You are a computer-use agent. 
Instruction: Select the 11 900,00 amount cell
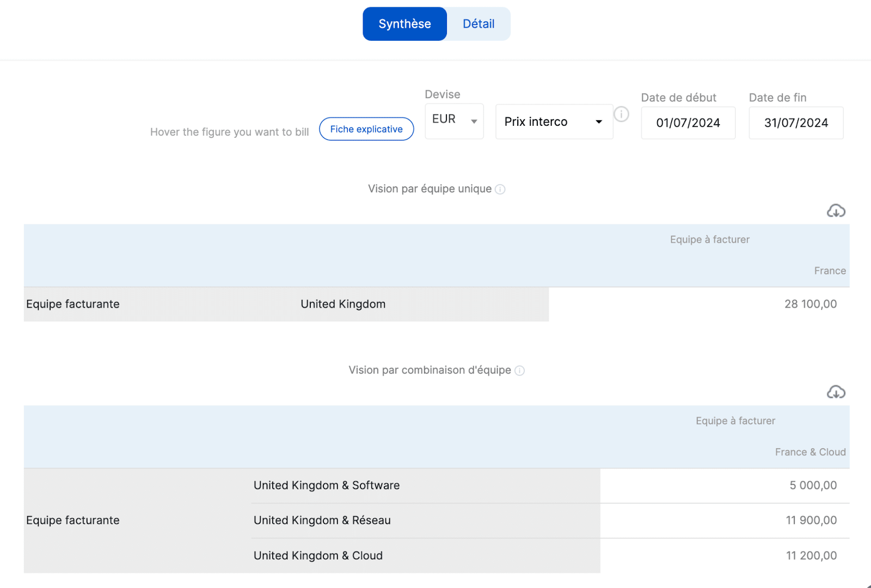[x=811, y=520]
